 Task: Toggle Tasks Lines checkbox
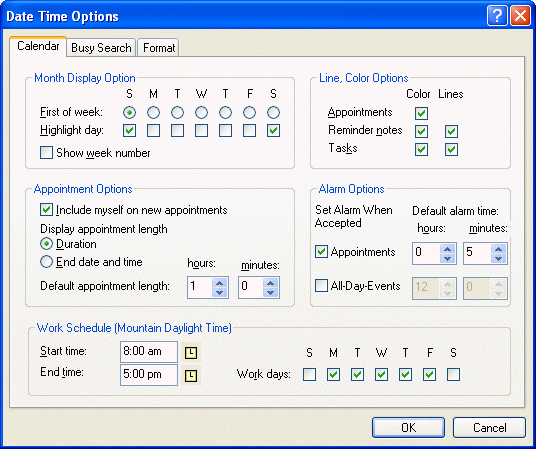pos(451,149)
